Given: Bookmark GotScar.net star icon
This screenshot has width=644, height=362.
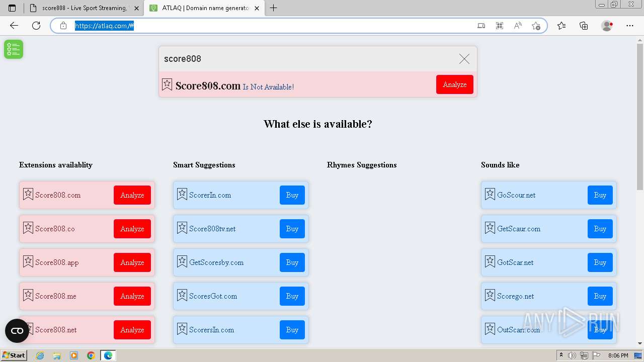Looking at the screenshot, I should click(490, 261).
